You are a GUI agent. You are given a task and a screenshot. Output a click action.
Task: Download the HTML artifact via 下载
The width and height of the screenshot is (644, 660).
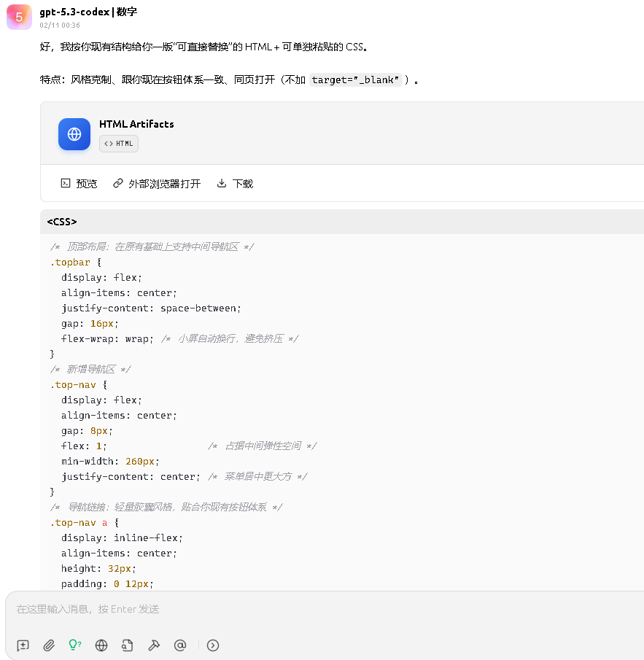[235, 184]
